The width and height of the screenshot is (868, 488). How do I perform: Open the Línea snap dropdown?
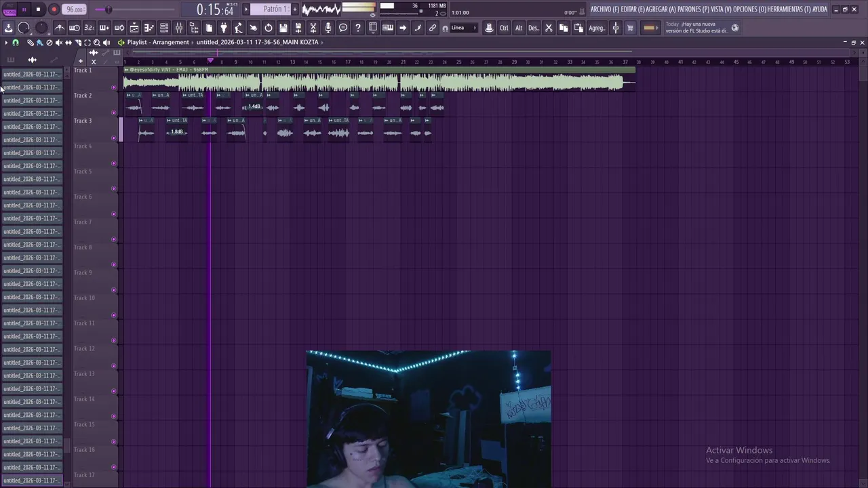pyautogui.click(x=464, y=28)
